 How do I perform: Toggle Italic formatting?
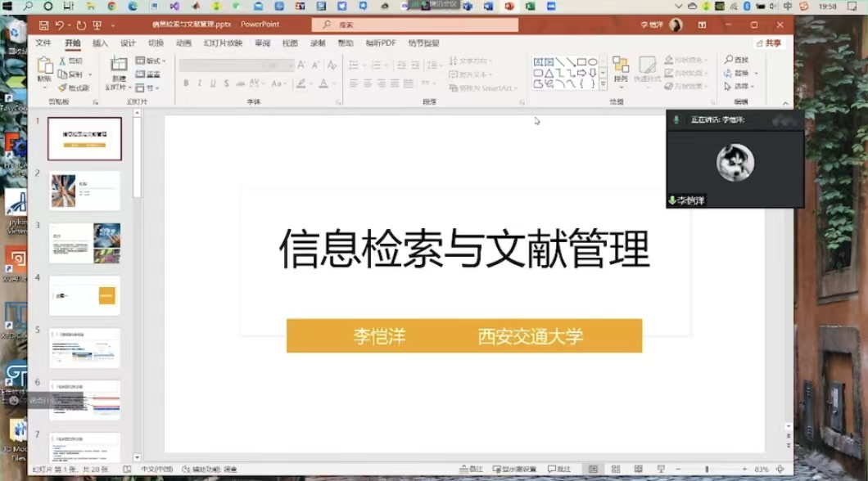point(199,83)
